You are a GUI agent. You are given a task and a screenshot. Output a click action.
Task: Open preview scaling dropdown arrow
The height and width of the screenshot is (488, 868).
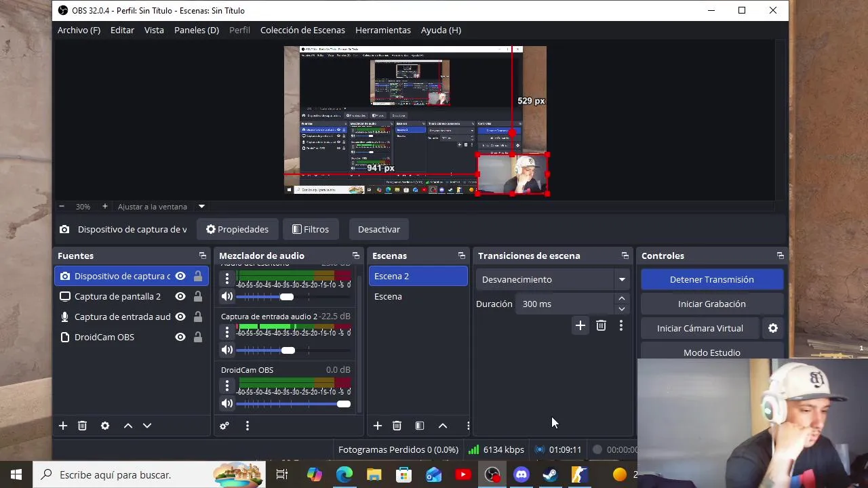pyautogui.click(x=201, y=207)
